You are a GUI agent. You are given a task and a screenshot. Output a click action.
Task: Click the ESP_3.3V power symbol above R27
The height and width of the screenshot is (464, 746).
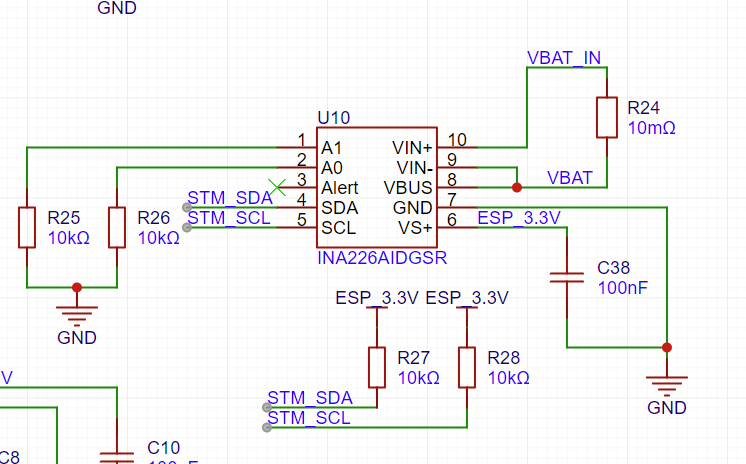coord(376,299)
